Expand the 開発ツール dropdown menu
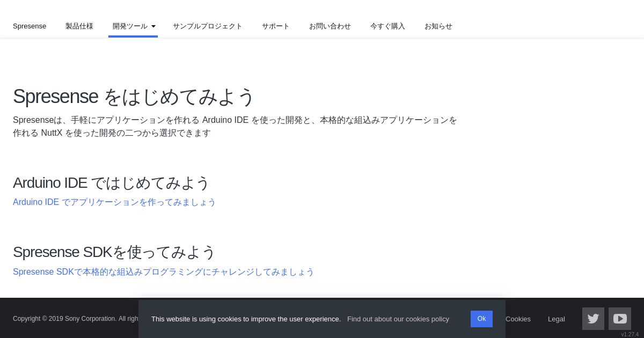Viewport: 644px width, 338px height. click(x=133, y=26)
